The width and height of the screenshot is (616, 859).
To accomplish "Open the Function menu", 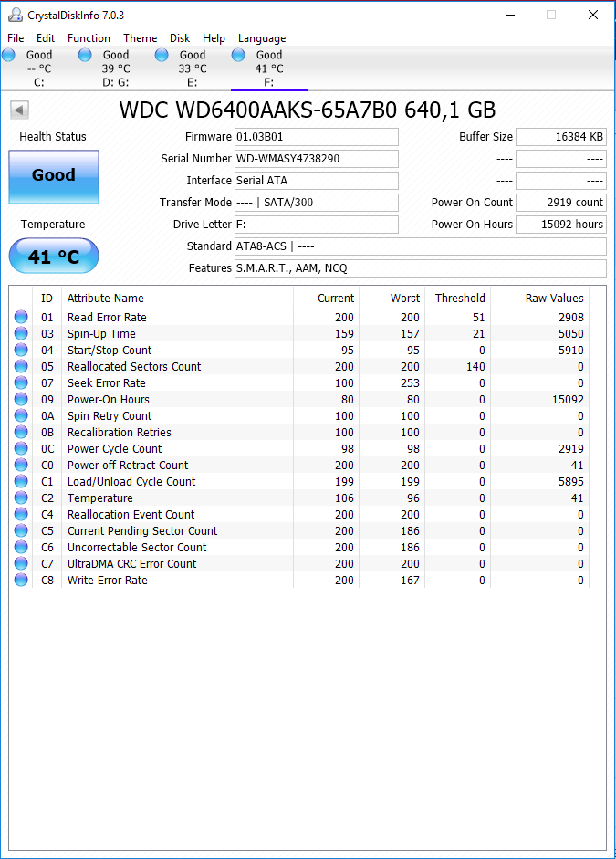I will tap(89, 38).
